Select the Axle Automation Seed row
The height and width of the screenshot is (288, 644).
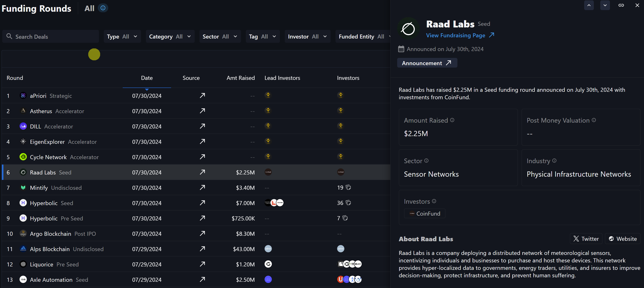pos(196,280)
